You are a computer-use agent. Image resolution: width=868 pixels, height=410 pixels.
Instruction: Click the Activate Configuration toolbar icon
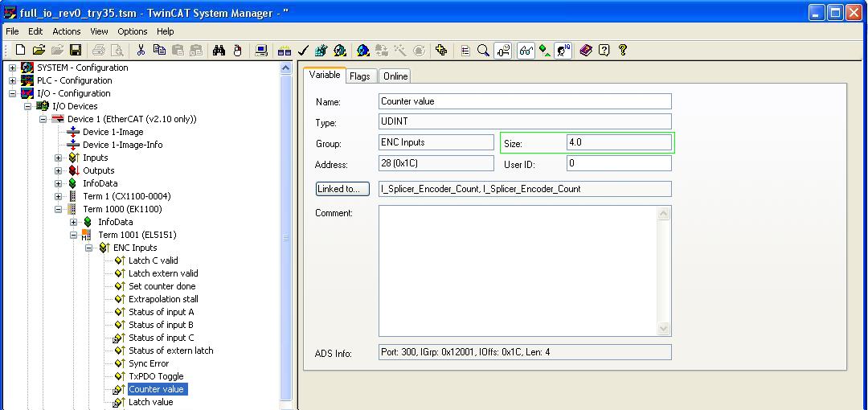click(321, 51)
